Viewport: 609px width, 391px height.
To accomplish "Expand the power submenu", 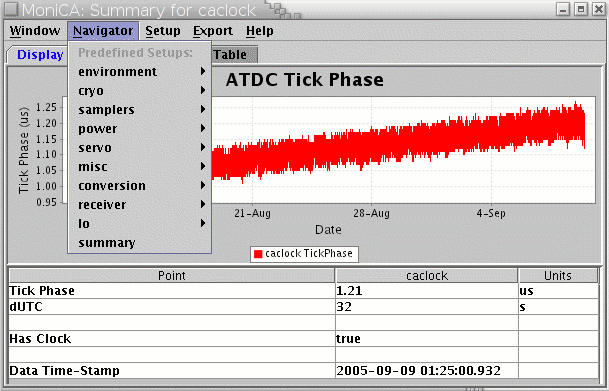I will tap(139, 129).
